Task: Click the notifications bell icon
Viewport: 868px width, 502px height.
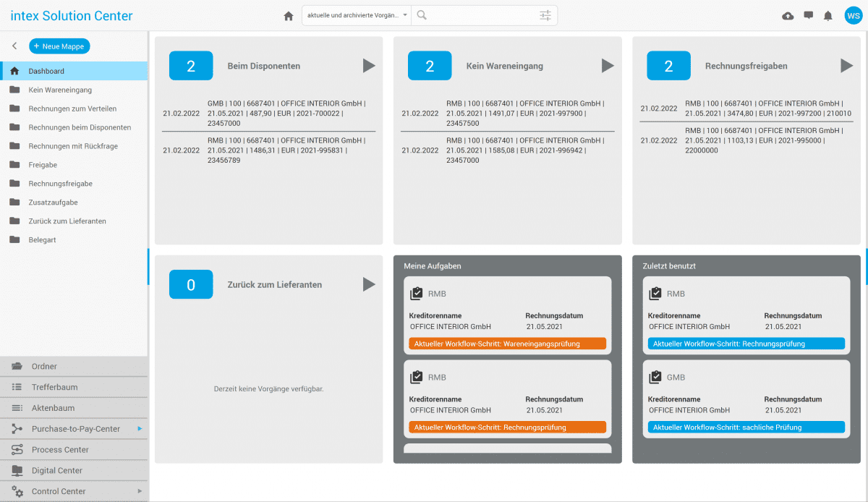Action: tap(828, 16)
